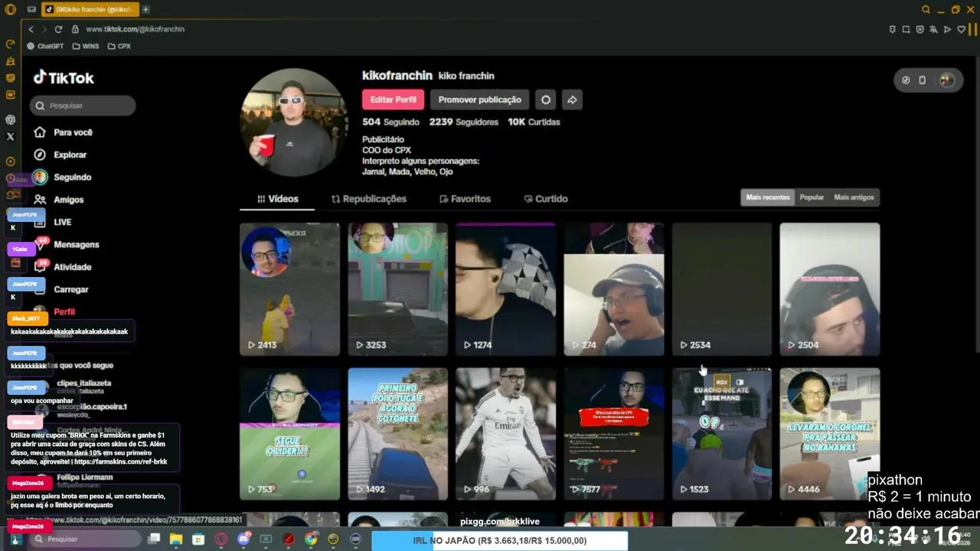Switch to the Republicações tab
Image resolution: width=980 pixels, height=551 pixels.
(368, 199)
